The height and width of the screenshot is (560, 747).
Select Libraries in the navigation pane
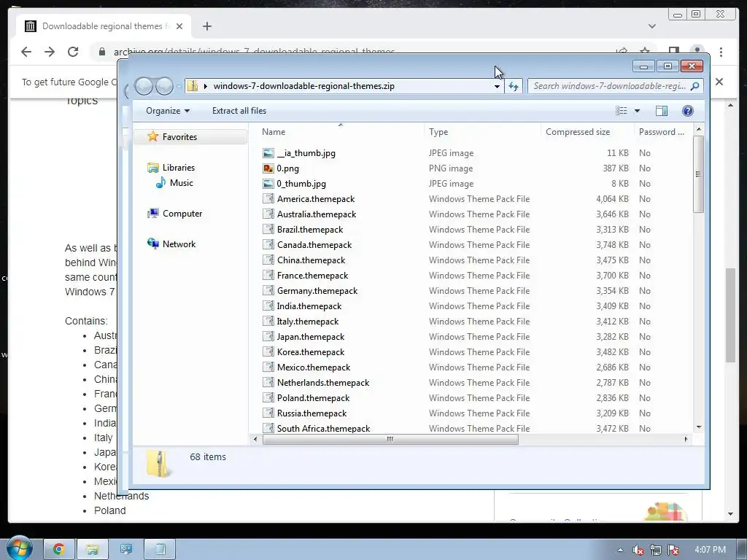click(178, 168)
